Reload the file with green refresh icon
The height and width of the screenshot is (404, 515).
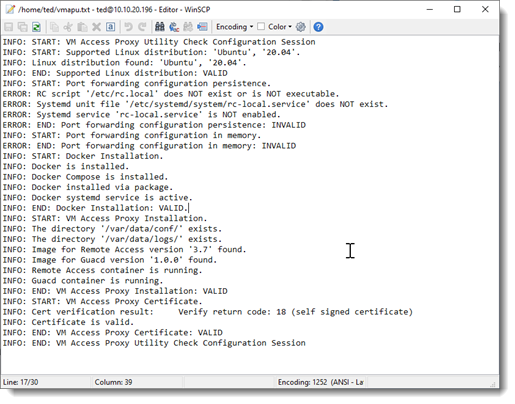tap(36, 27)
